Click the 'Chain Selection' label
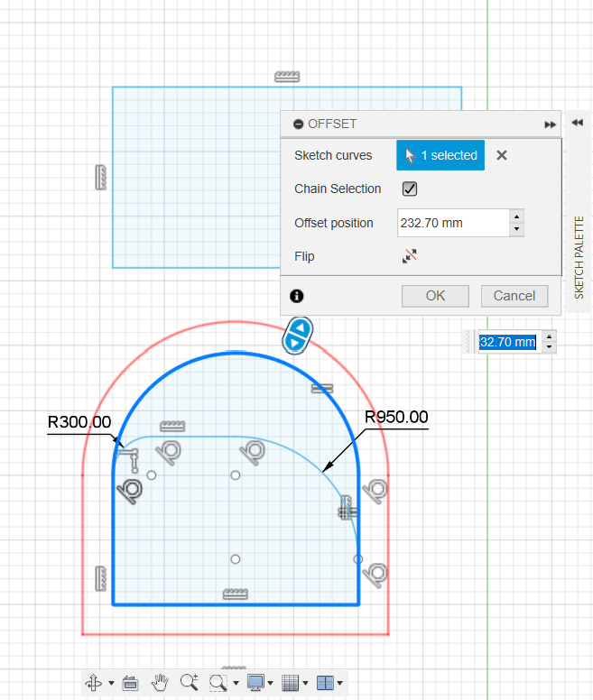The image size is (593, 700). coord(338,189)
